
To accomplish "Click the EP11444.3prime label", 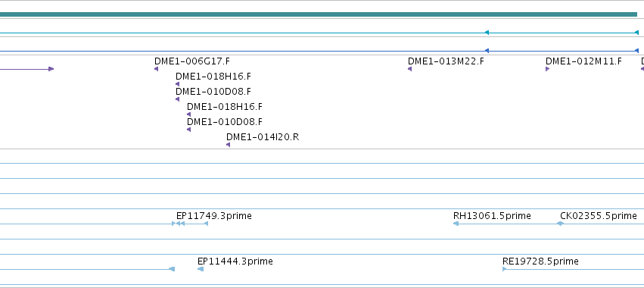I will (235, 261).
